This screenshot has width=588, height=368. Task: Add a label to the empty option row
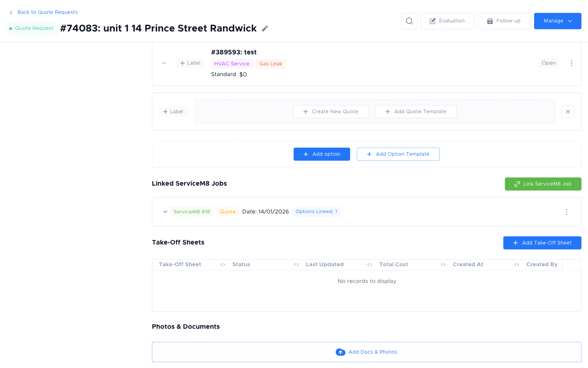(173, 112)
